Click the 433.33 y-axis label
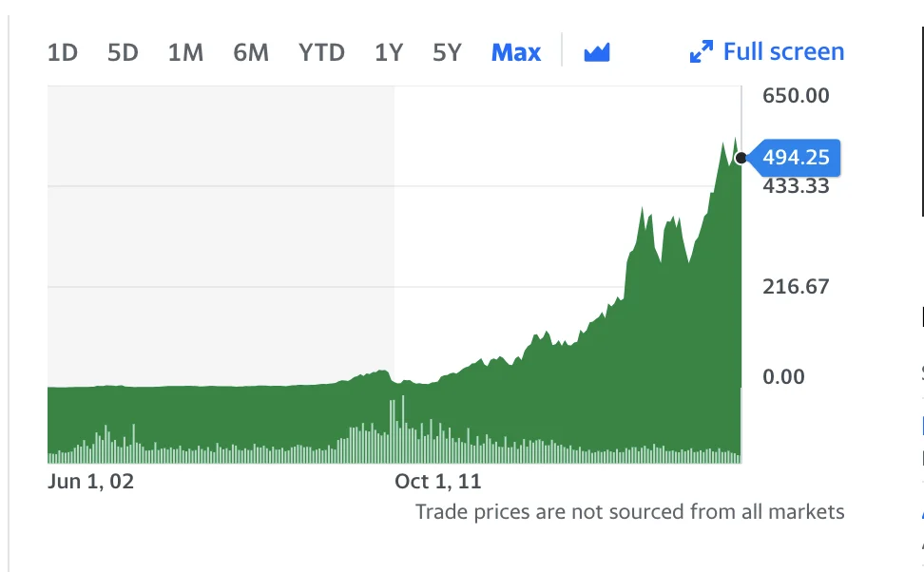 pos(796,186)
